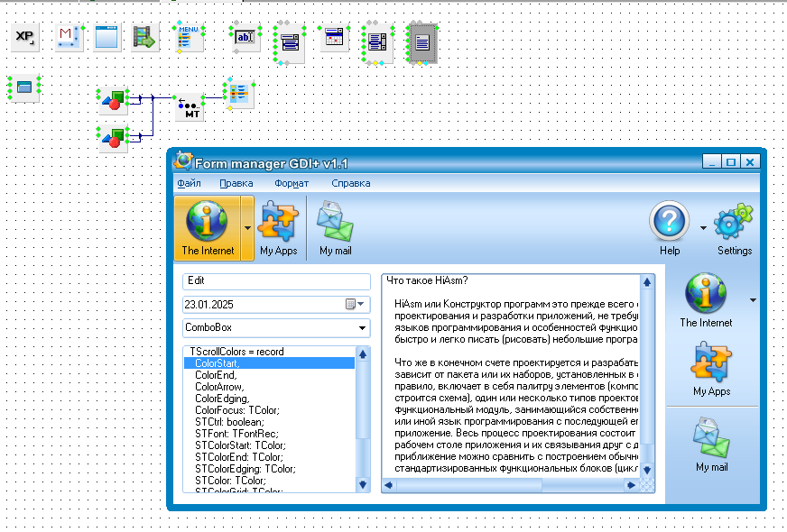Screen dimensions: 787x532
Task: Select the 'ColorStart,' list row
Action: (270, 363)
